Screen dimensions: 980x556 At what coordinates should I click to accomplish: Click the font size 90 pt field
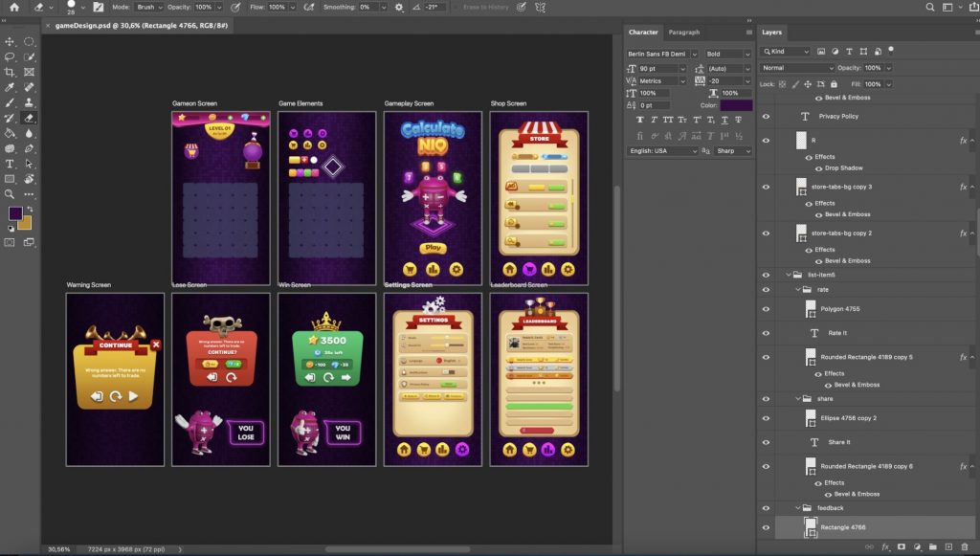659,69
